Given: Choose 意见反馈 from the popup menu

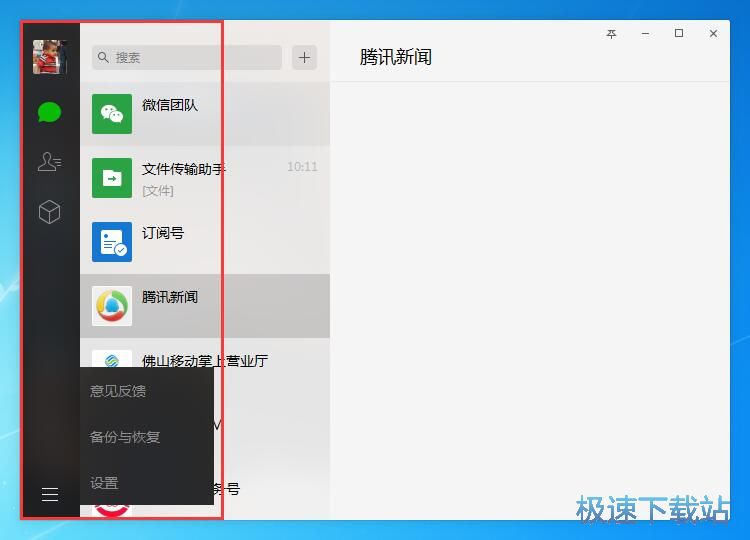Looking at the screenshot, I should coord(146,391).
